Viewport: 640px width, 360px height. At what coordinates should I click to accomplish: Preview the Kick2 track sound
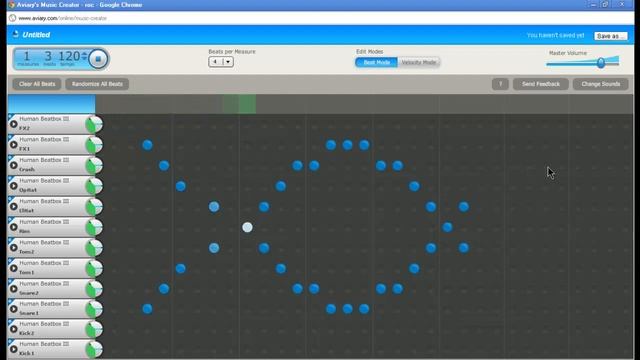13,329
